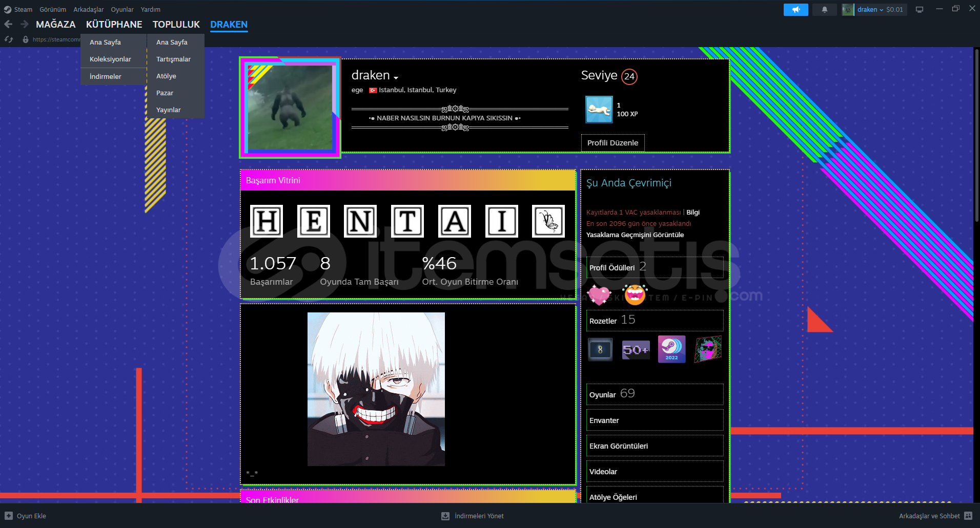Open Arkadaşlar ve Sohbet
The width and height of the screenshot is (980, 528).
pyautogui.click(x=935, y=516)
